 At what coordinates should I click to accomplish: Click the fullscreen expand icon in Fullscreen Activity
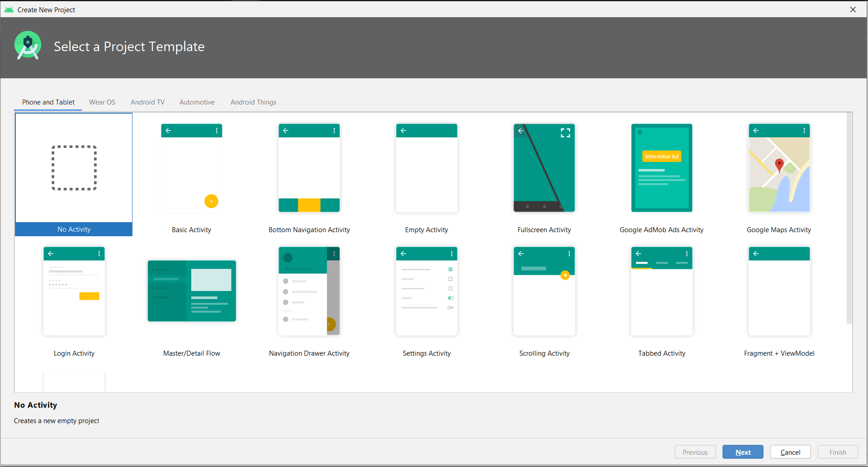566,133
